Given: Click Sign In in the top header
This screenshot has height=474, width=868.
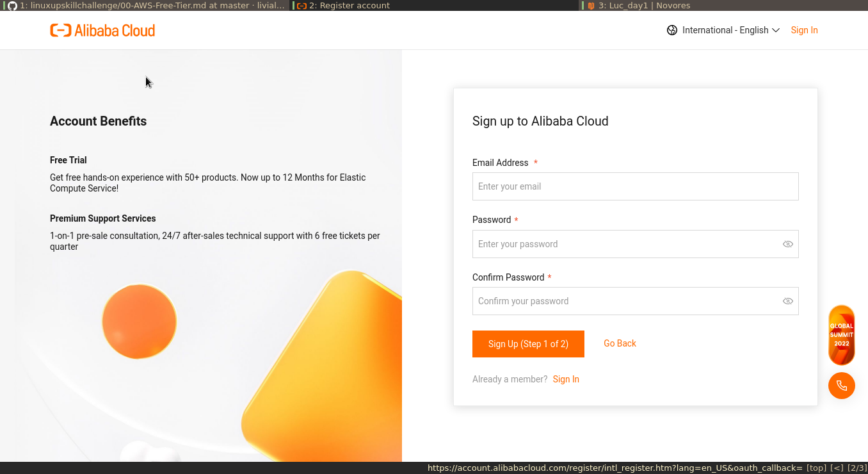Looking at the screenshot, I should pyautogui.click(x=804, y=30).
